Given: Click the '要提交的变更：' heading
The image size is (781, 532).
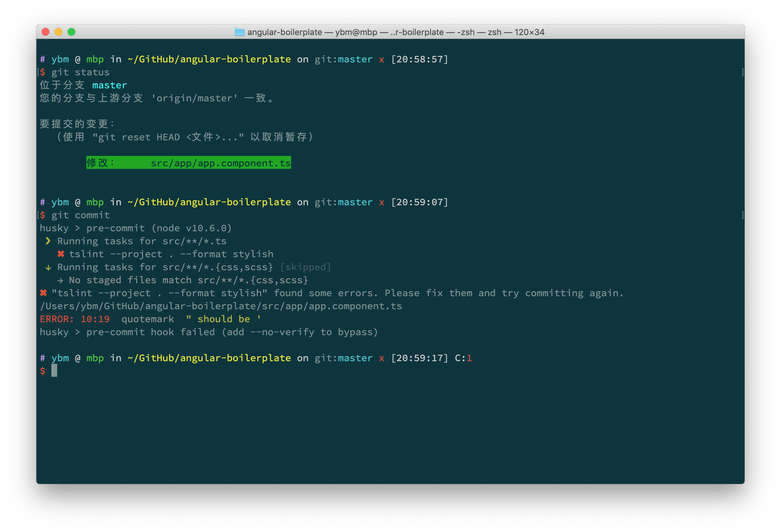Looking at the screenshot, I should [x=78, y=124].
